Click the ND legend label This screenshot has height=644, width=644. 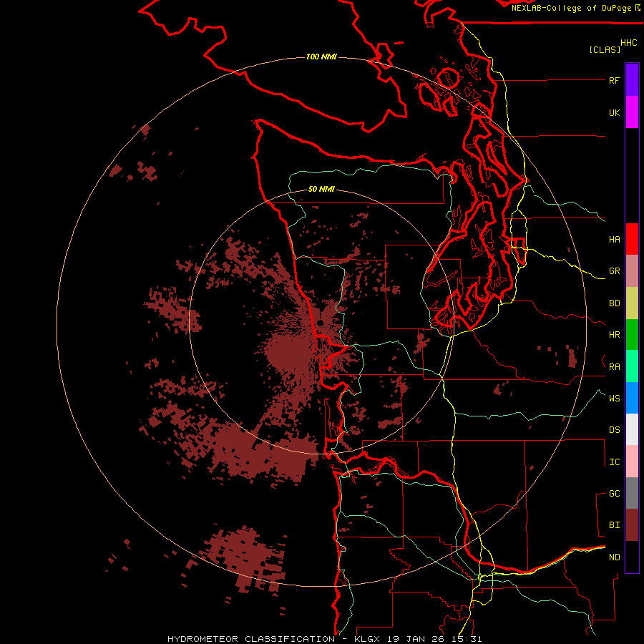pos(614,557)
